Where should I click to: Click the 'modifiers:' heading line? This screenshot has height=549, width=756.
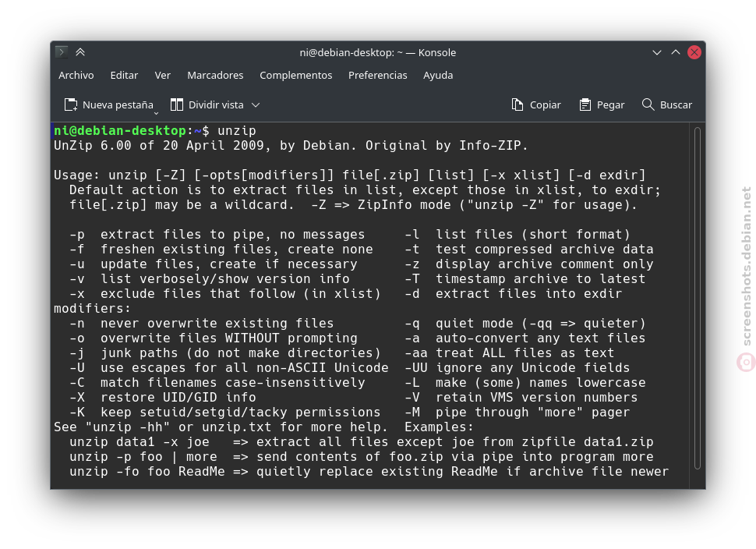(x=93, y=309)
